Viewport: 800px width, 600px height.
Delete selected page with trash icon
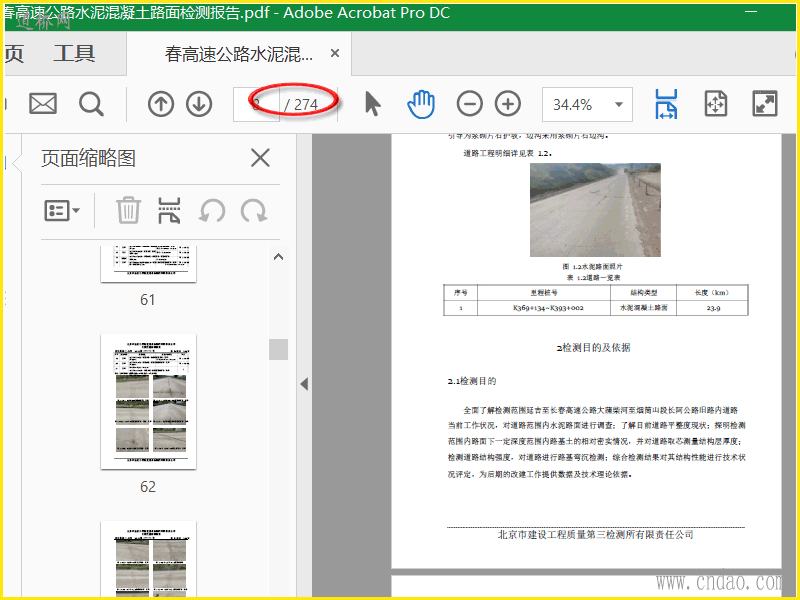(128, 210)
